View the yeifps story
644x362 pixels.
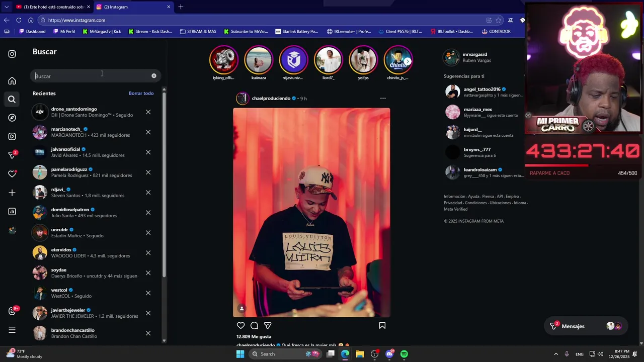[363, 60]
